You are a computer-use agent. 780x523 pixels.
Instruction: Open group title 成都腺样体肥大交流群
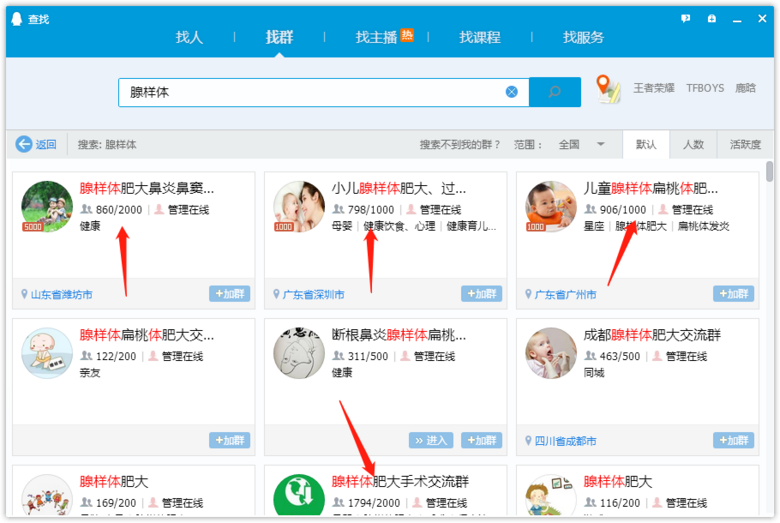point(652,335)
